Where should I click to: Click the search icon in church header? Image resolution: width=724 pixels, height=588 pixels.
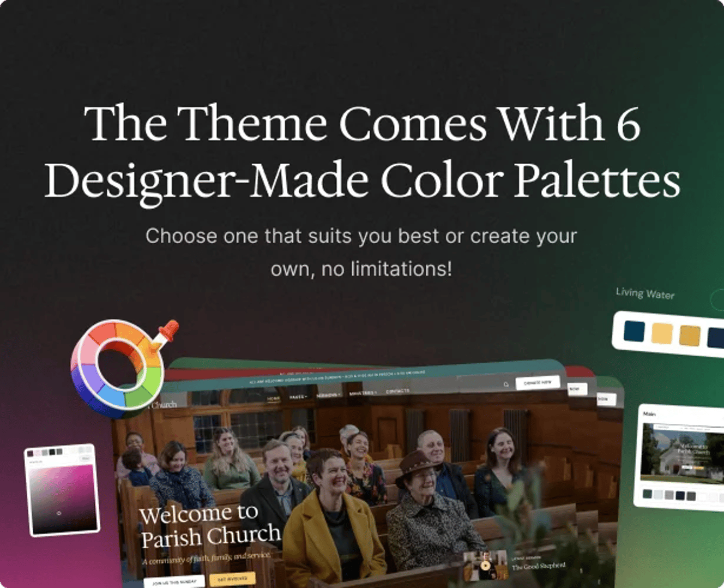click(x=506, y=385)
